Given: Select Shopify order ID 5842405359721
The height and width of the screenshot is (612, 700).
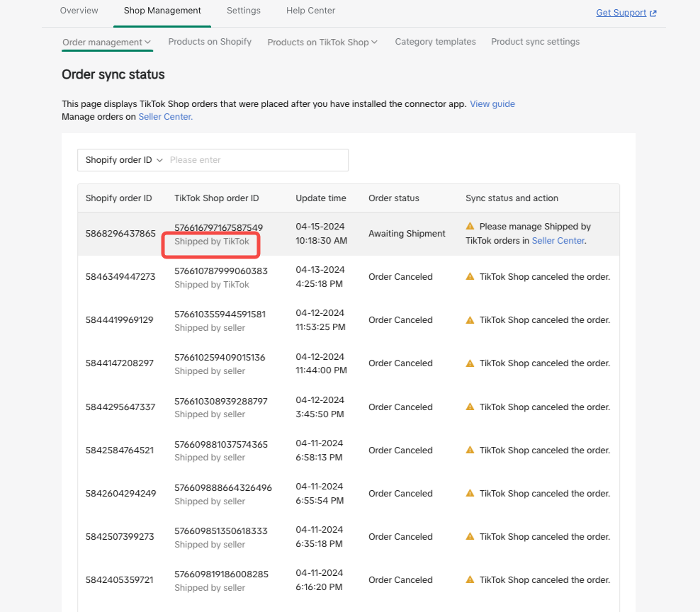Looking at the screenshot, I should pos(119,580).
